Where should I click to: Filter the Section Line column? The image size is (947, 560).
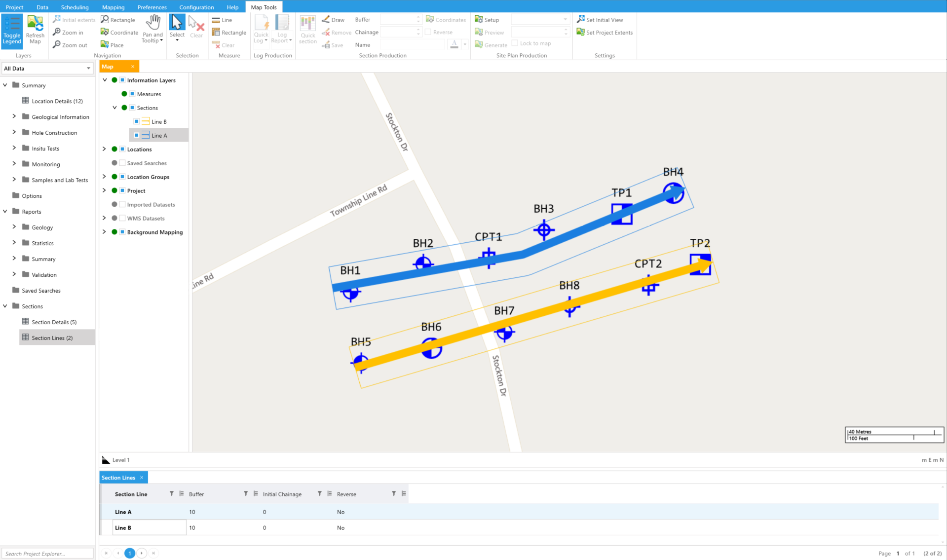[x=172, y=494]
